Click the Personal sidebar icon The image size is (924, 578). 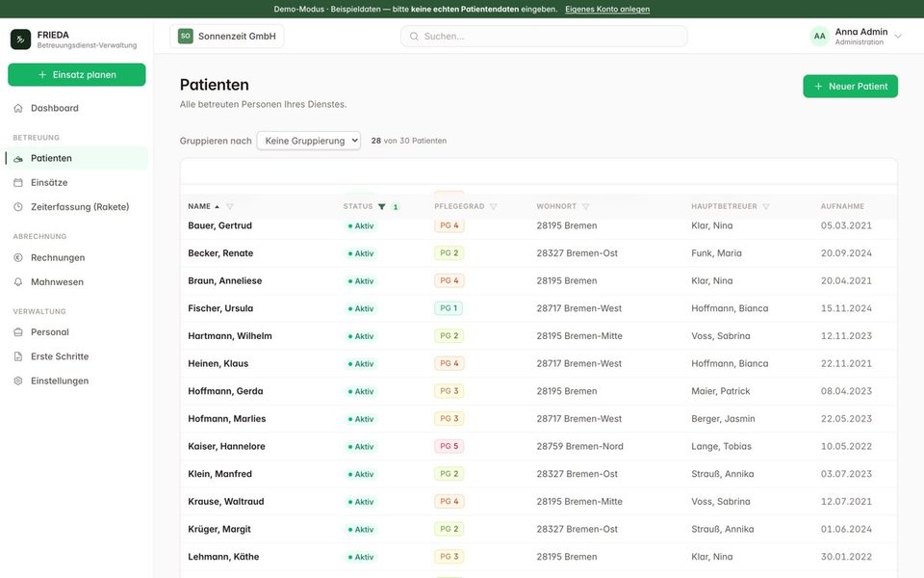[18, 332]
